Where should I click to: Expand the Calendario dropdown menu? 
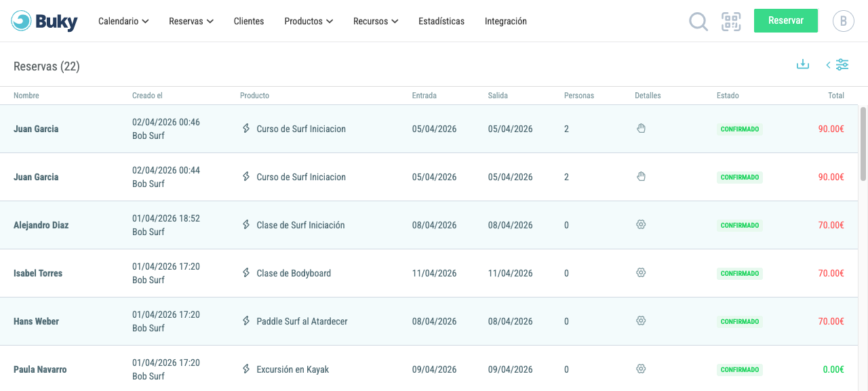[123, 21]
